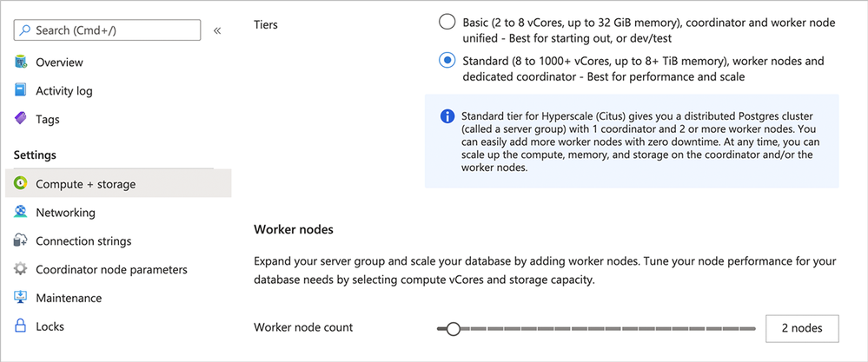This screenshot has width=868, height=362.
Task: Open the Activity log page
Action: [64, 91]
